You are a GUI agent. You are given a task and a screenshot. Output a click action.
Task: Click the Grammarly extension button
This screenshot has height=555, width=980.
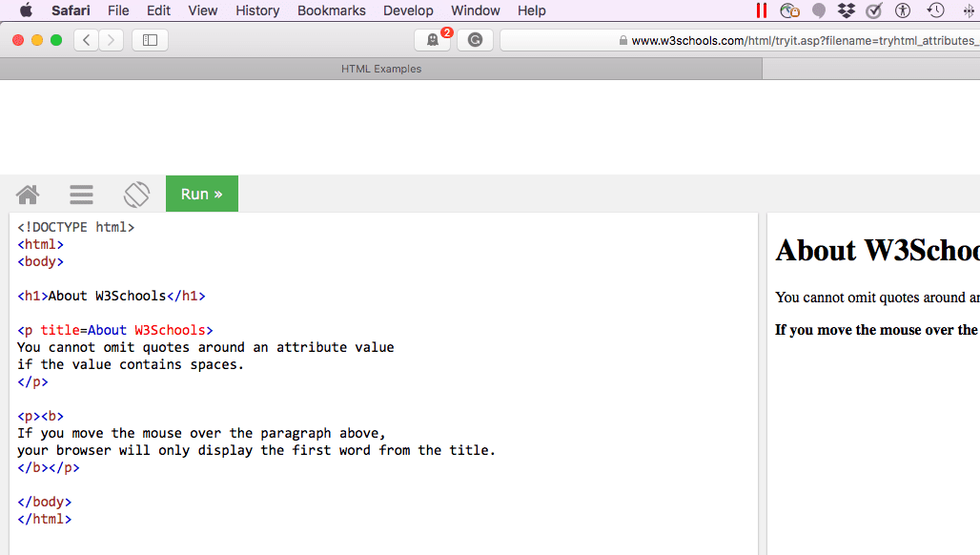pyautogui.click(x=475, y=40)
